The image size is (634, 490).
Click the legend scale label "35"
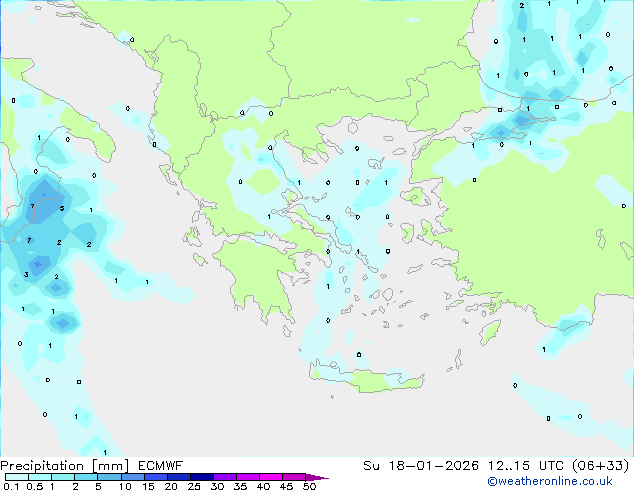click(240, 486)
